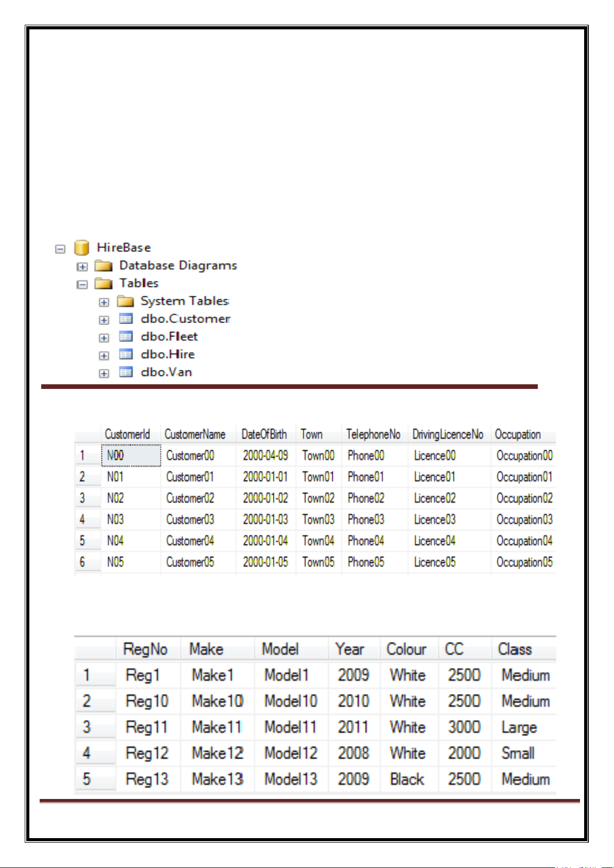Click the dbo.Van table icon

point(126,372)
